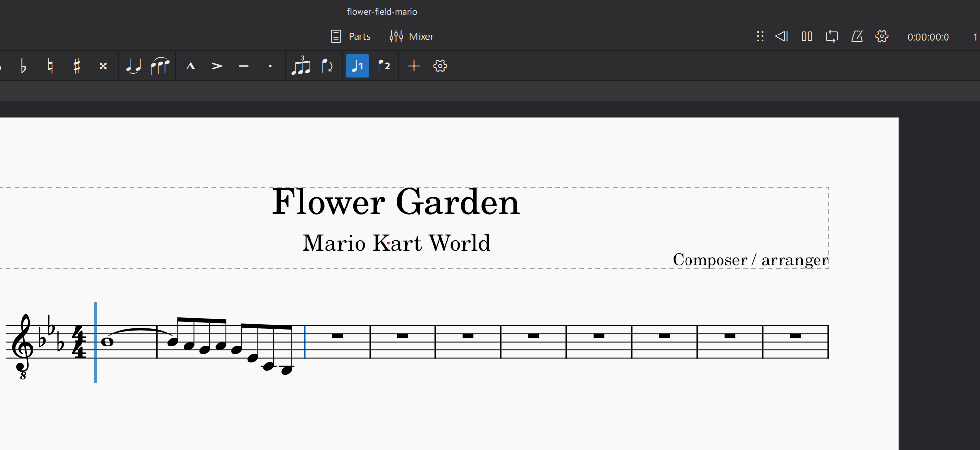Click the pause playback button
980x450 pixels.
click(x=807, y=36)
